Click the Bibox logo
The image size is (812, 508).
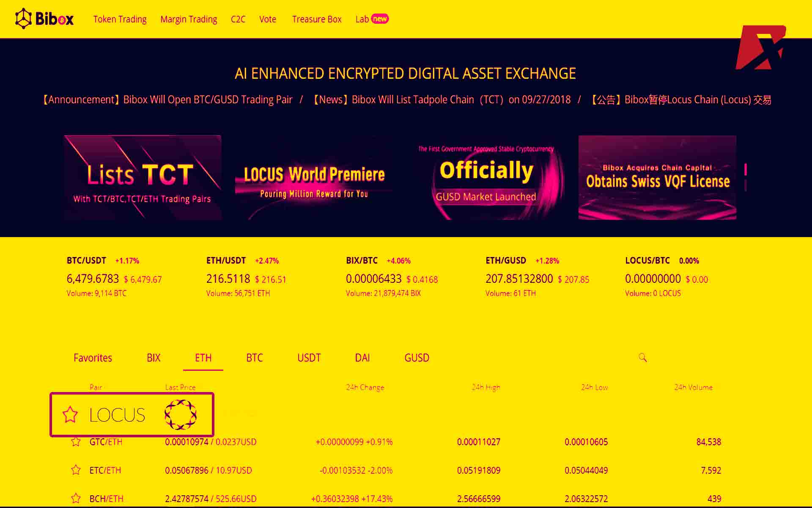(44, 19)
